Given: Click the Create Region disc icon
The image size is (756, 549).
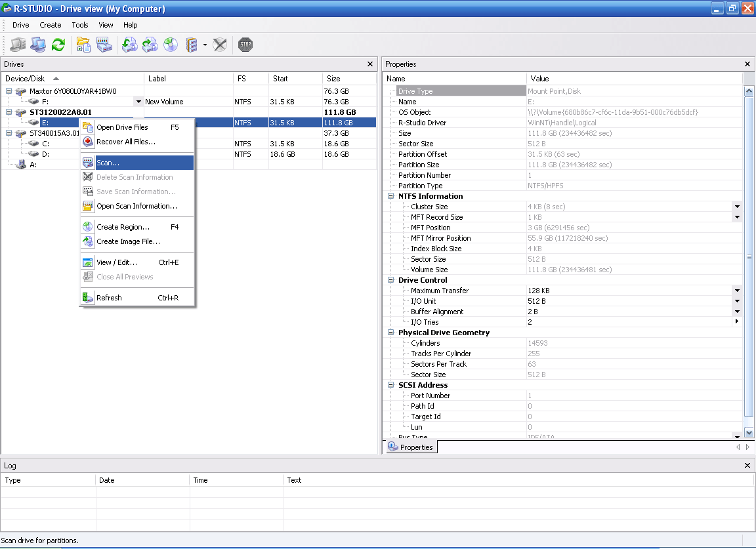Looking at the screenshot, I should pyautogui.click(x=171, y=45).
